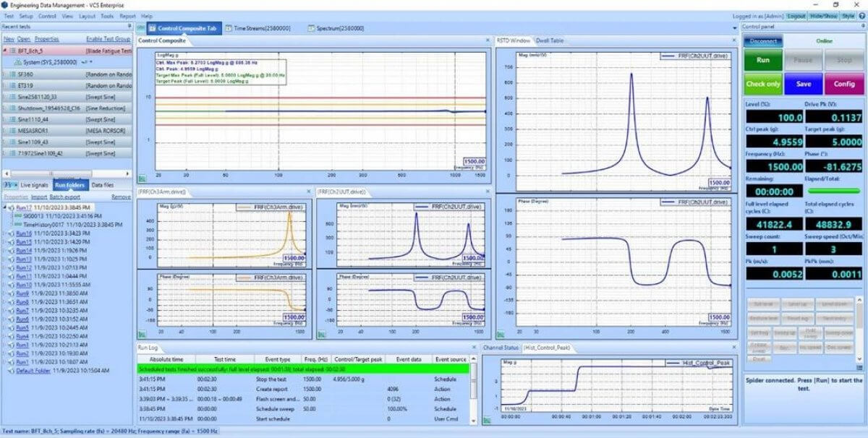The height and width of the screenshot is (438, 868).
Task: Click the help question mark icon
Action: pos(861,16)
